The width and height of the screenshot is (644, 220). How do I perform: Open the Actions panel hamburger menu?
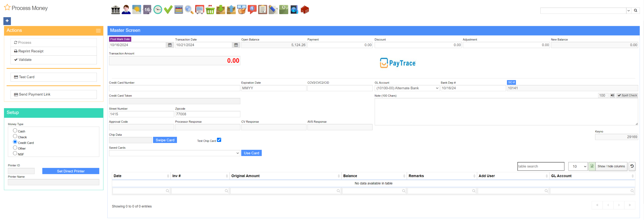tap(98, 31)
